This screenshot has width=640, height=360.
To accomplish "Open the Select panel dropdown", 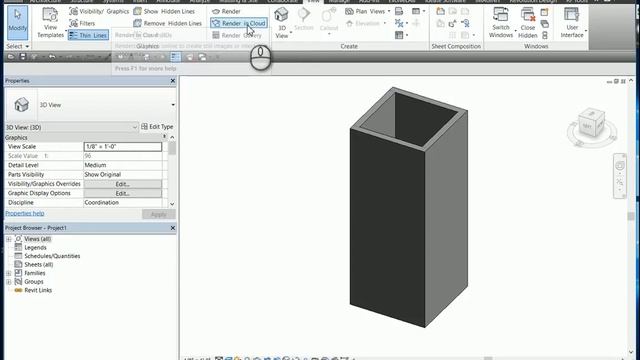I will click(x=18, y=46).
